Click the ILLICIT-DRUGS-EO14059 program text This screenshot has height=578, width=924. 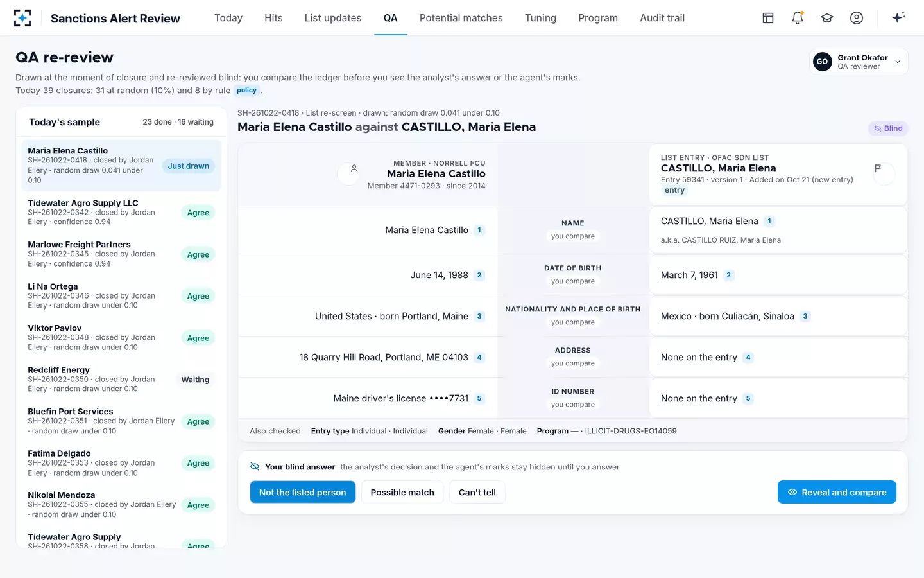tap(631, 431)
